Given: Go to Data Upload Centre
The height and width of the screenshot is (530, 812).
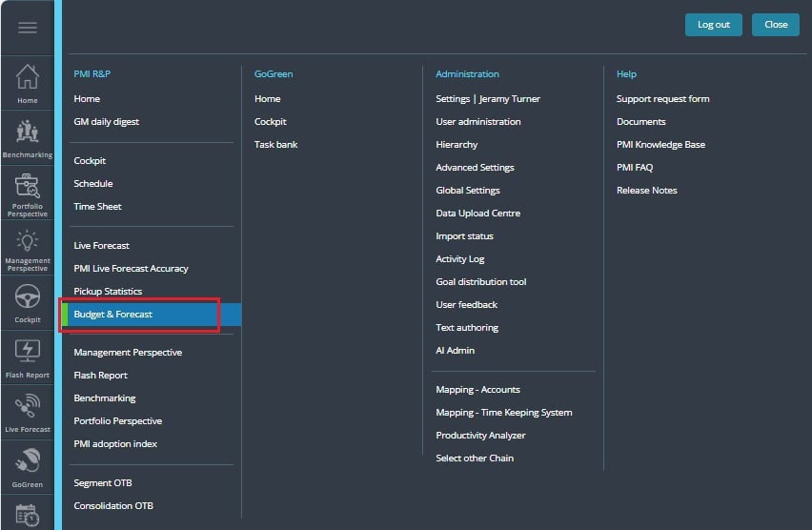Looking at the screenshot, I should tap(477, 213).
